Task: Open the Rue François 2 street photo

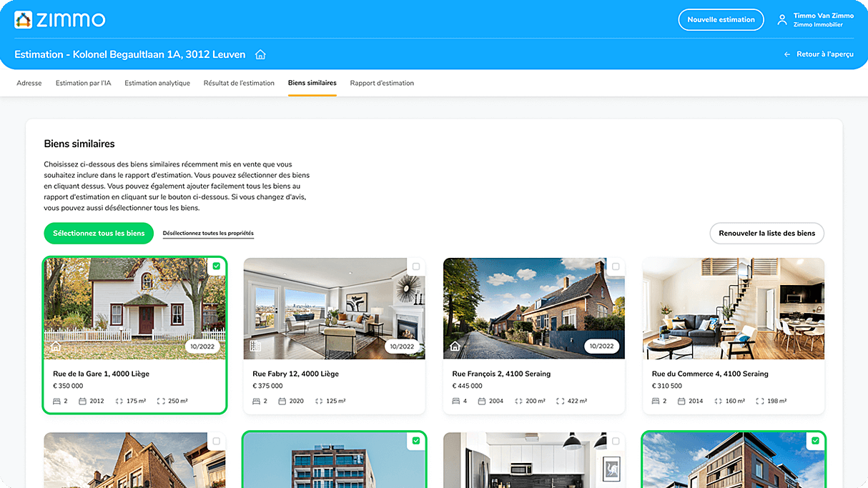Action: point(534,309)
